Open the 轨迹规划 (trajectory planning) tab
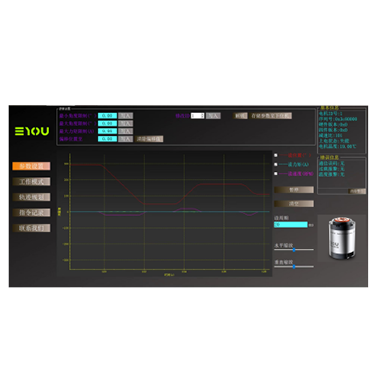Image resolution: width=377 pixels, height=392 pixels. click(x=31, y=197)
